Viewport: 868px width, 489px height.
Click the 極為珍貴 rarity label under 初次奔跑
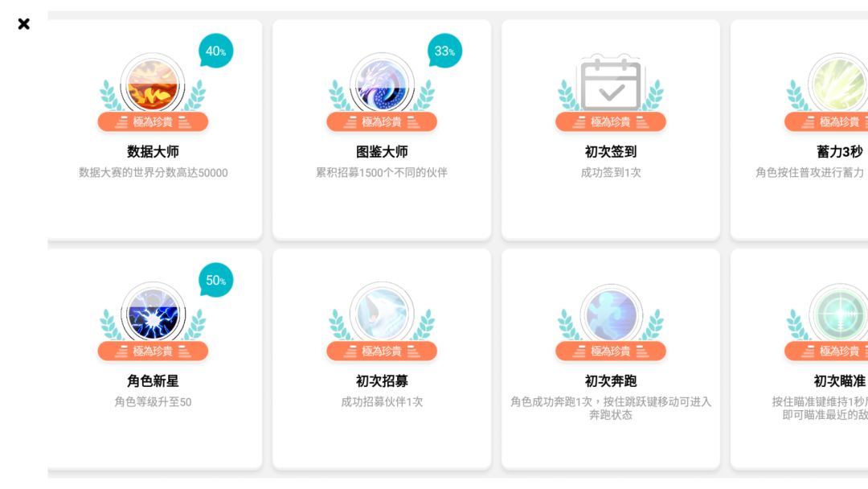tap(611, 351)
